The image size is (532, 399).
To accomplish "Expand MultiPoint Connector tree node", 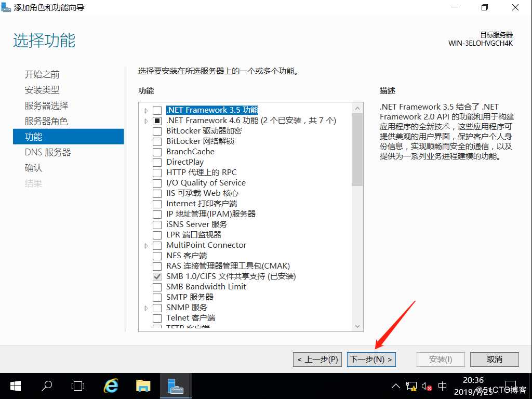I will 146,246.
